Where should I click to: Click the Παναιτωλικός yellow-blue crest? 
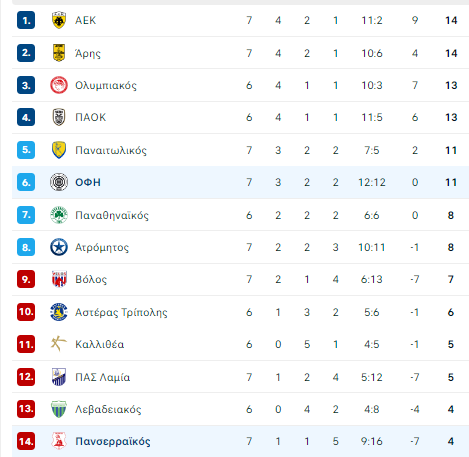(59, 150)
